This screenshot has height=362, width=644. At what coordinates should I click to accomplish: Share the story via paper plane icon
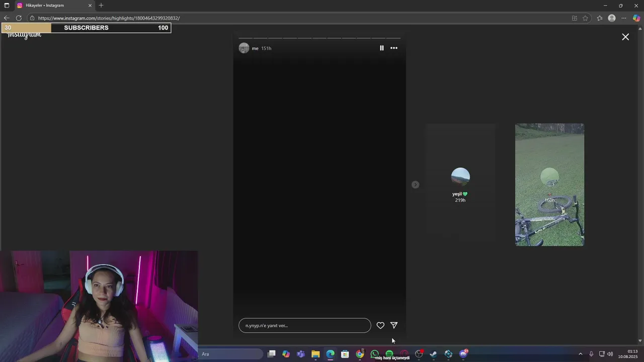click(394, 325)
